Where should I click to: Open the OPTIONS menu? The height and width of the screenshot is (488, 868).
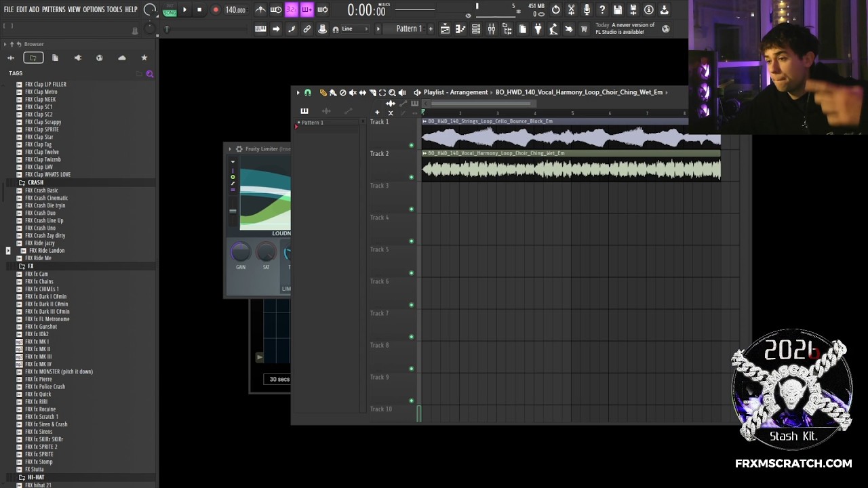pyautogui.click(x=94, y=9)
